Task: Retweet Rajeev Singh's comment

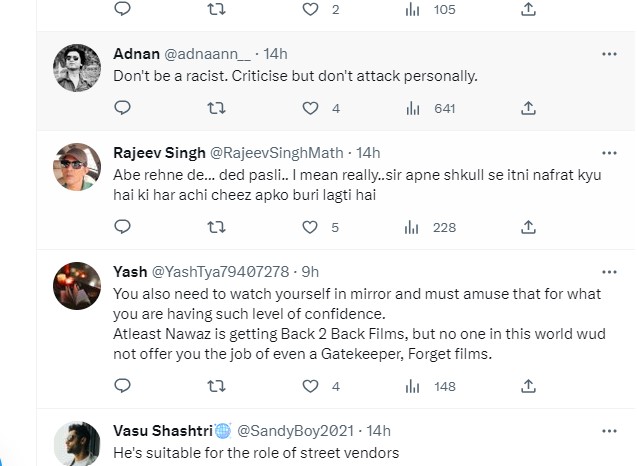Action: point(215,227)
